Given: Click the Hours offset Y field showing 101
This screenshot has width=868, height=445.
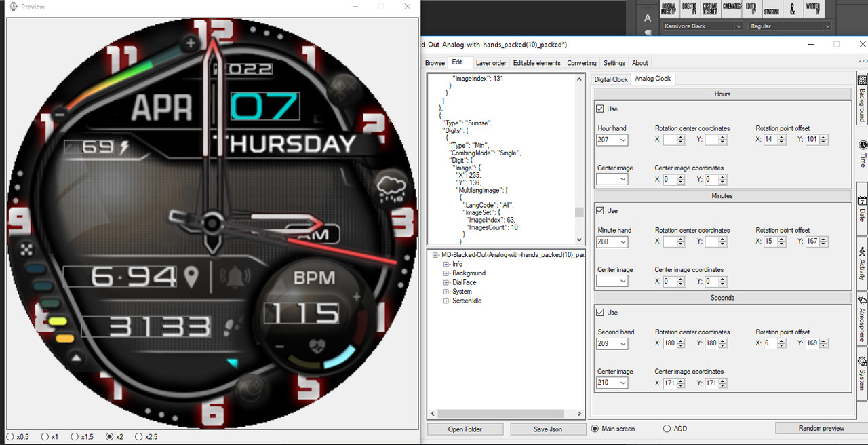Looking at the screenshot, I should click(x=818, y=140).
